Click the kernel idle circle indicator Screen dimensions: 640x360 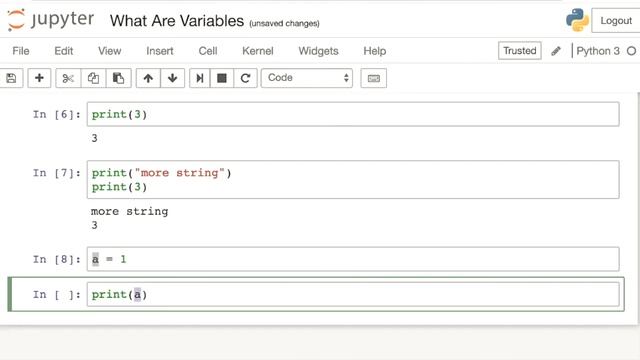(x=631, y=51)
